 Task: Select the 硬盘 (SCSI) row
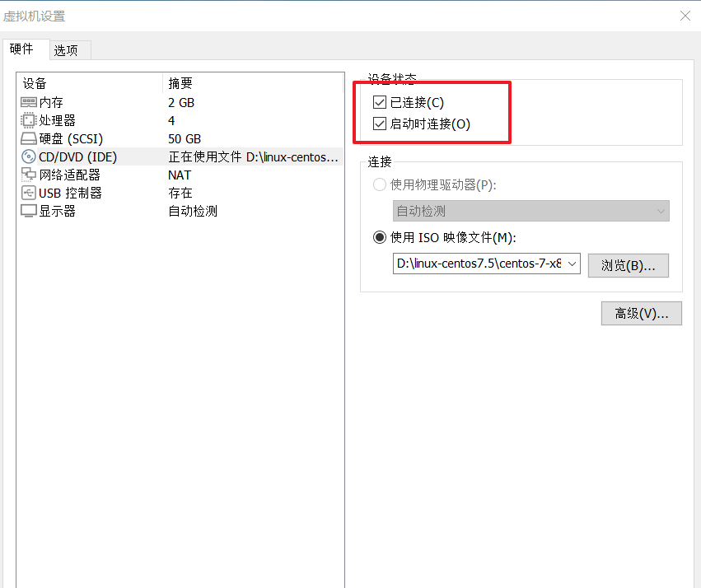click(x=181, y=139)
